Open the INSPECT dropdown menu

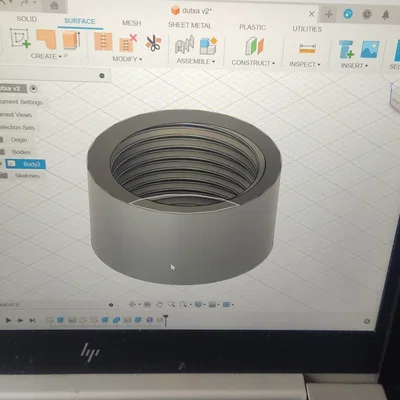pos(305,64)
